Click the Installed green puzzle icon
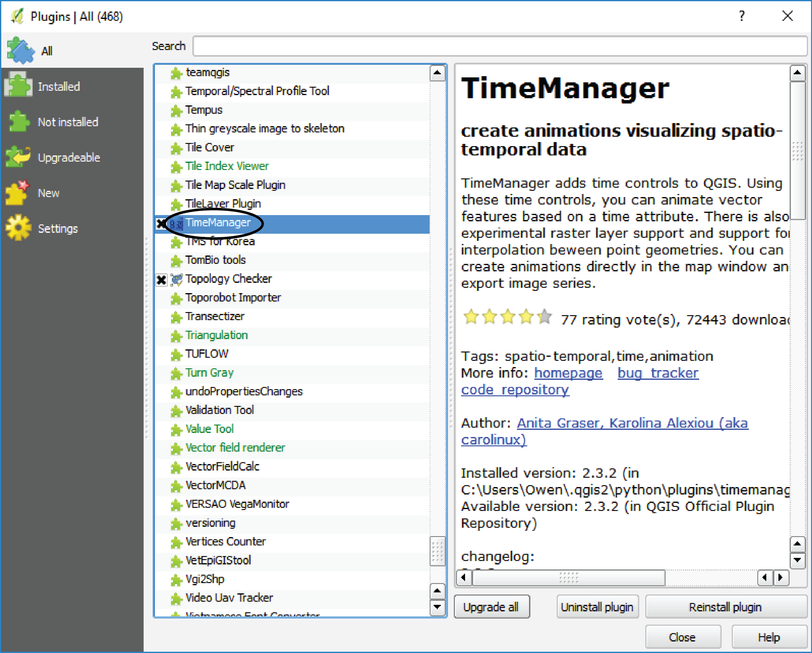812x653 pixels. pyautogui.click(x=18, y=84)
